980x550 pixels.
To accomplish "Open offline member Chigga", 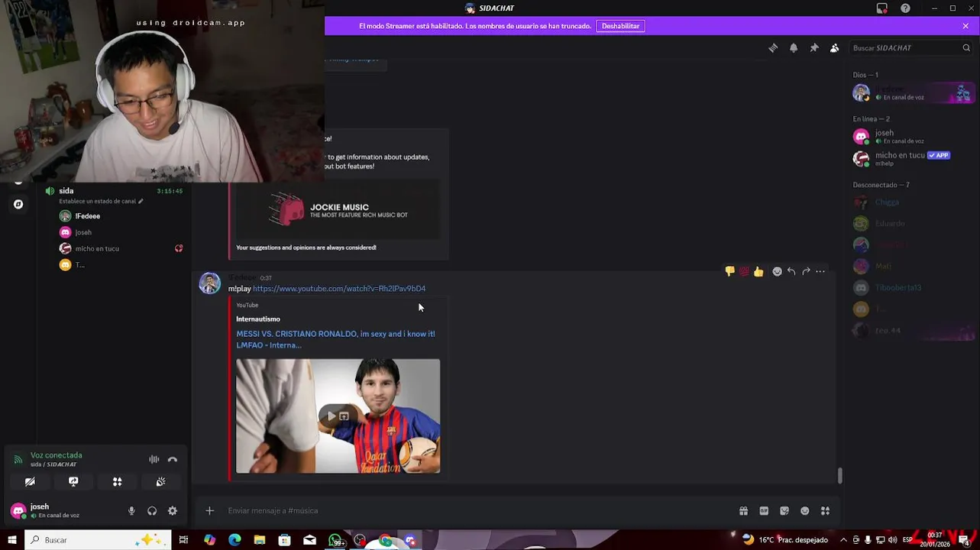I will [912, 202].
